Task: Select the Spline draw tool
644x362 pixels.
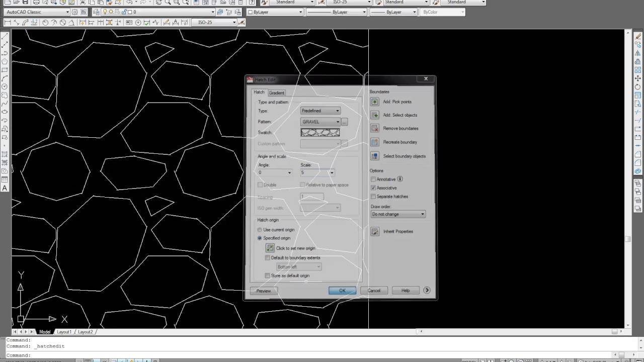Action: 5,104
